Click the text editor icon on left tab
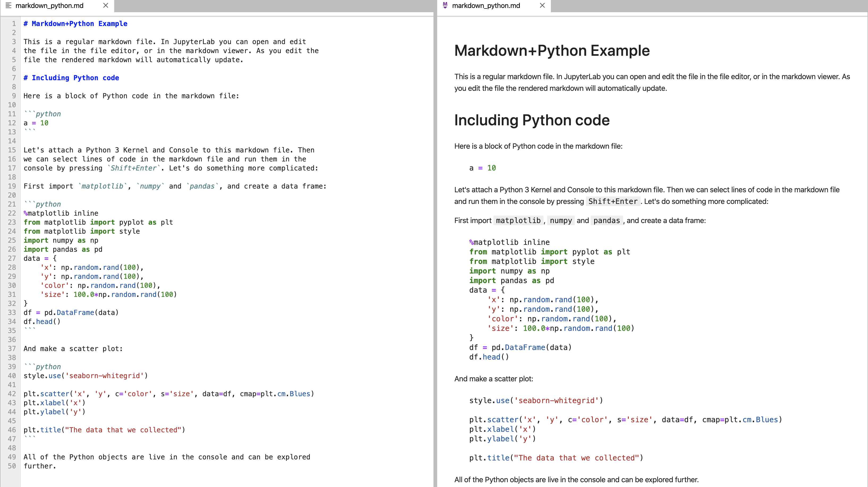868x487 pixels. click(x=8, y=5)
